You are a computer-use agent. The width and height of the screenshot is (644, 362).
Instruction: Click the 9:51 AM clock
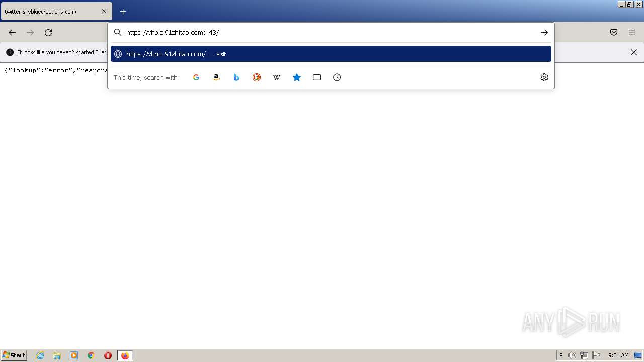(618, 355)
